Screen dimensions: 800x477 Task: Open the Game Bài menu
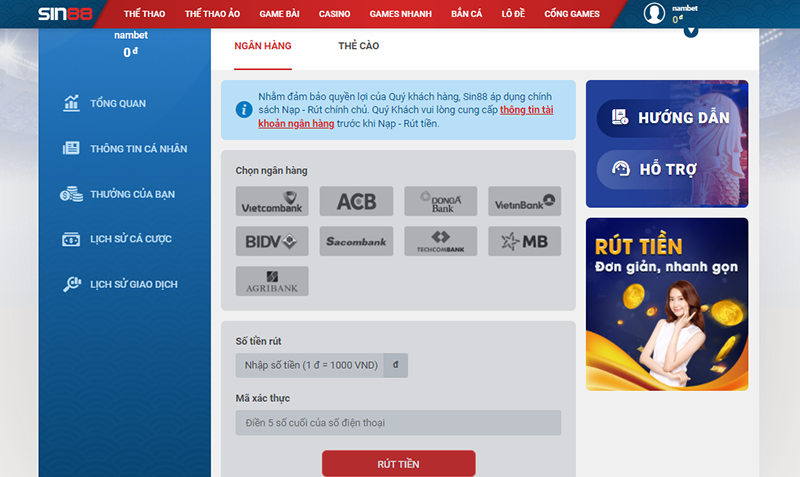[x=279, y=14]
